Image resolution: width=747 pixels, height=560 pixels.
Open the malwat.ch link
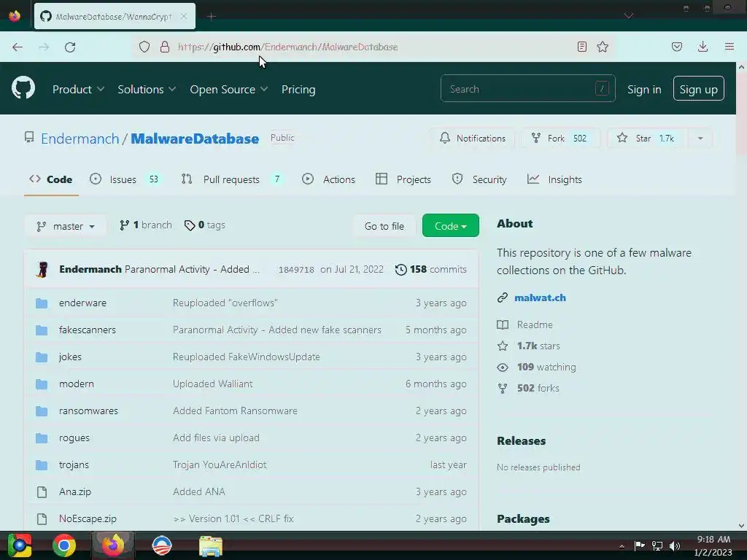coord(541,297)
